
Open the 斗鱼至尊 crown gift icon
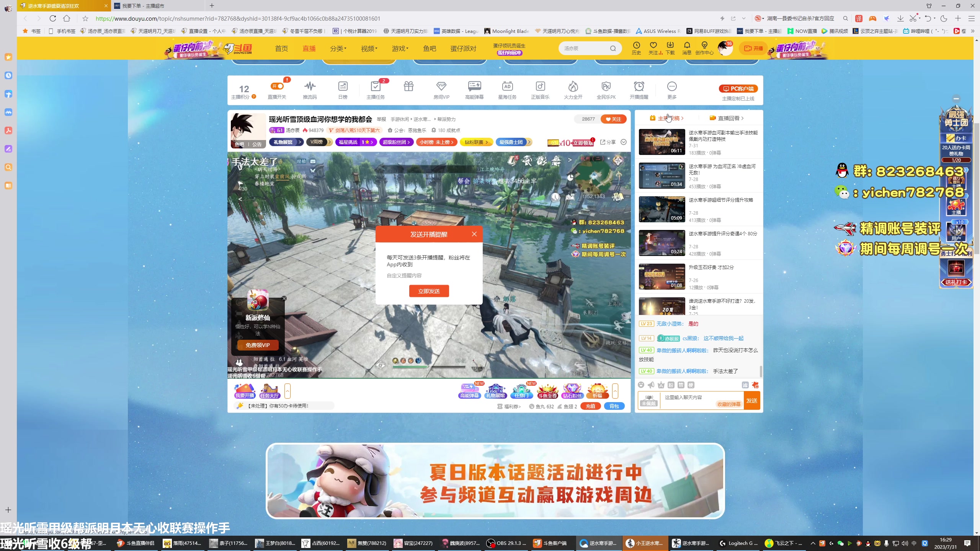(x=547, y=391)
